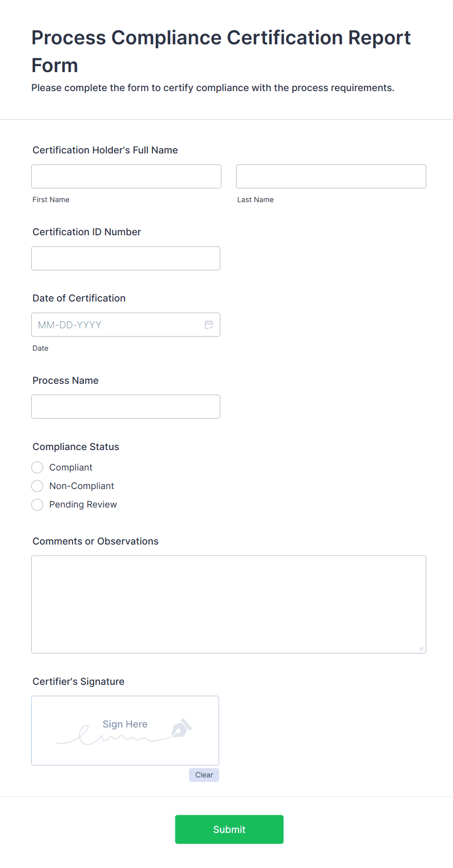
Task: Click the form instructions text
Action: [x=213, y=88]
